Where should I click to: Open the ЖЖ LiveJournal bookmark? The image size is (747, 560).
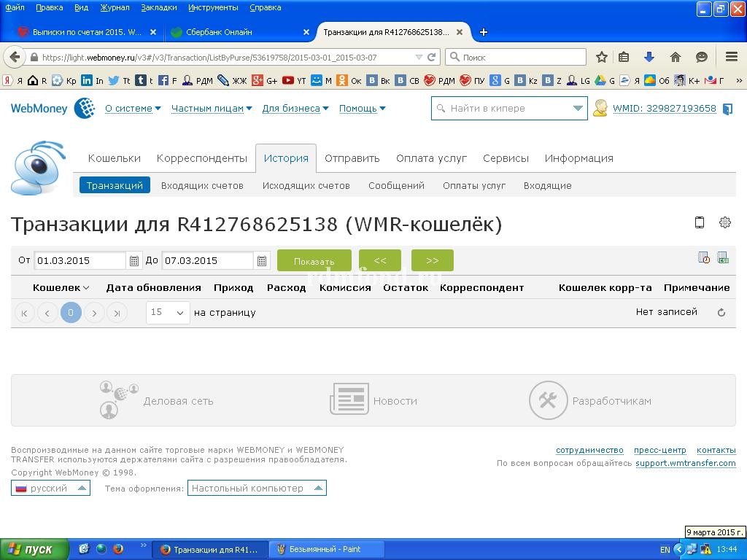[232, 80]
